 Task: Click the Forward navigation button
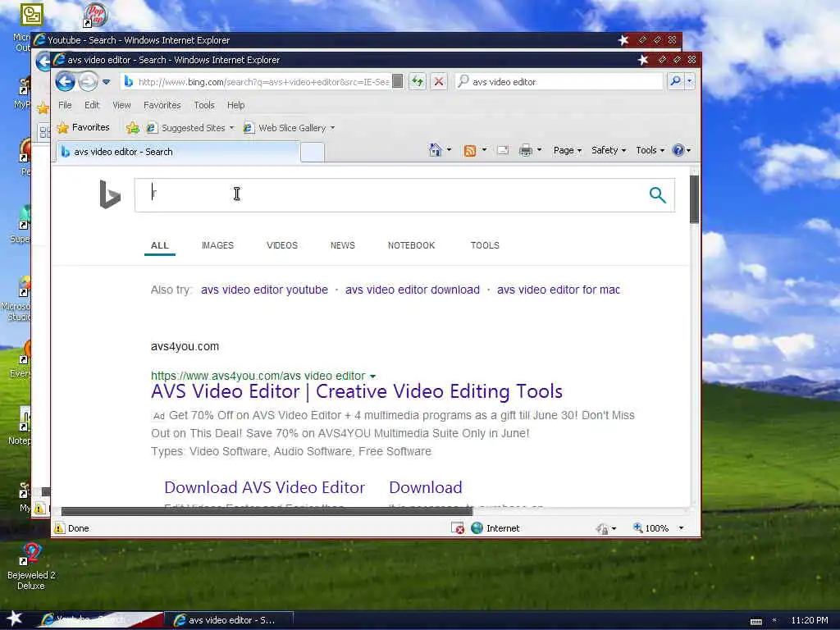point(88,81)
